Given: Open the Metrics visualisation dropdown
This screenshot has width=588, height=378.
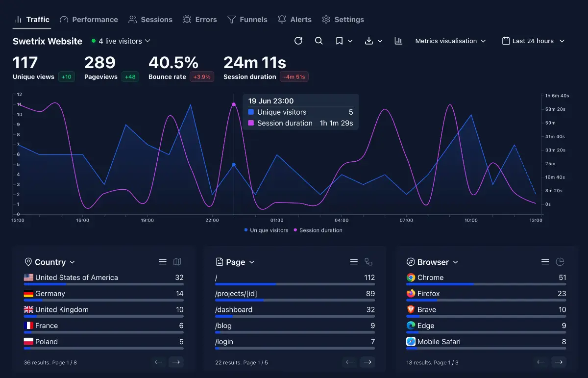Looking at the screenshot, I should (450, 41).
